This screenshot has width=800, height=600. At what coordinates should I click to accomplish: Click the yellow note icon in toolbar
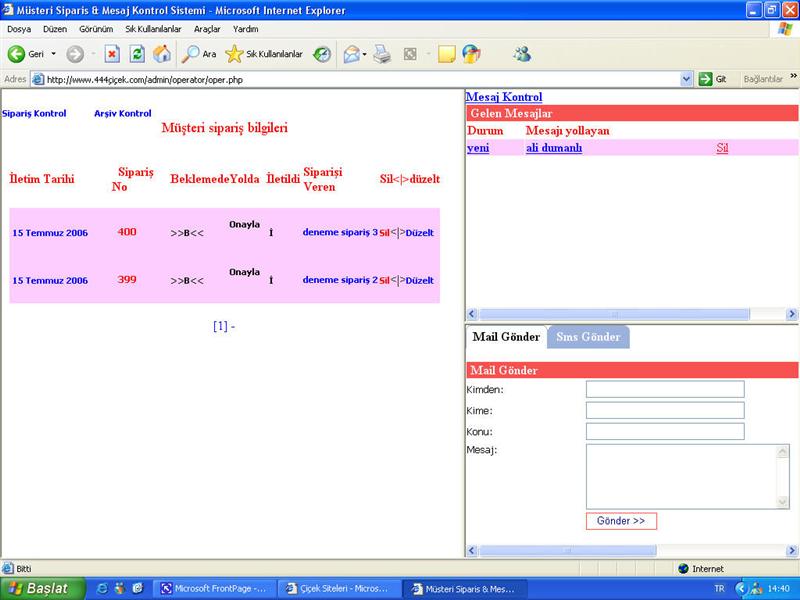click(446, 54)
